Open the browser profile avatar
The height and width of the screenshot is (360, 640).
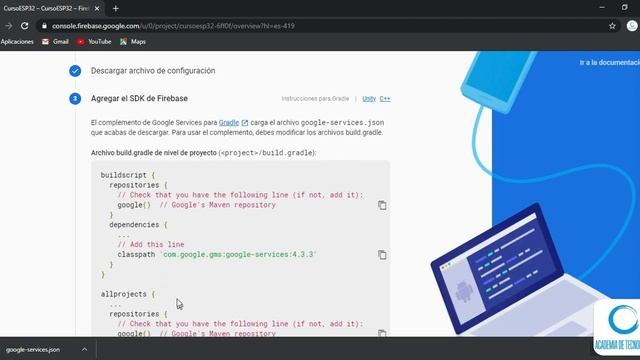[x=632, y=26]
